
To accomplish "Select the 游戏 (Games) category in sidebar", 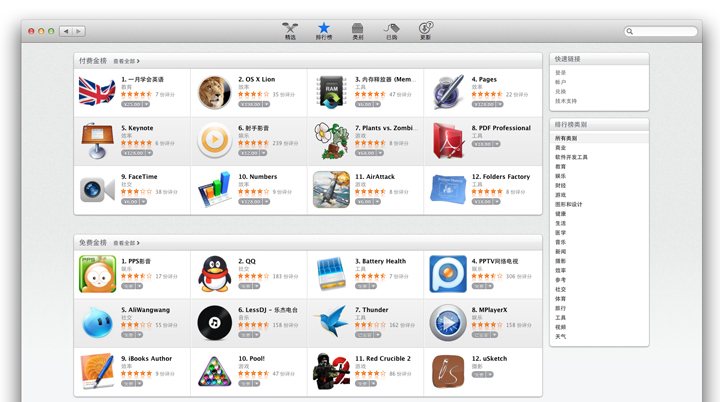I will [x=561, y=195].
